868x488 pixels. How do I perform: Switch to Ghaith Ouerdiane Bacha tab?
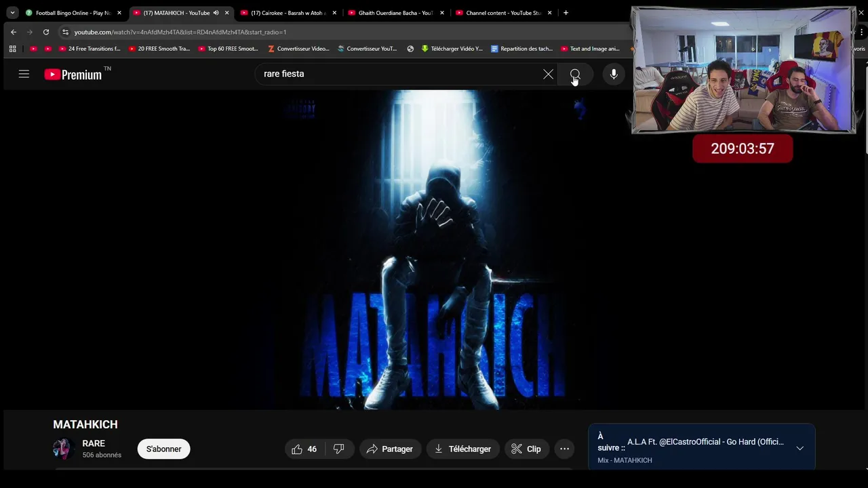(x=395, y=13)
